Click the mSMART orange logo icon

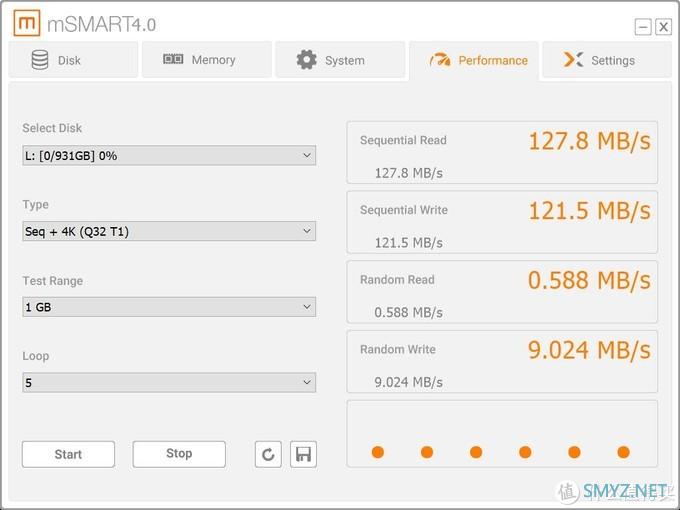(x=26, y=23)
